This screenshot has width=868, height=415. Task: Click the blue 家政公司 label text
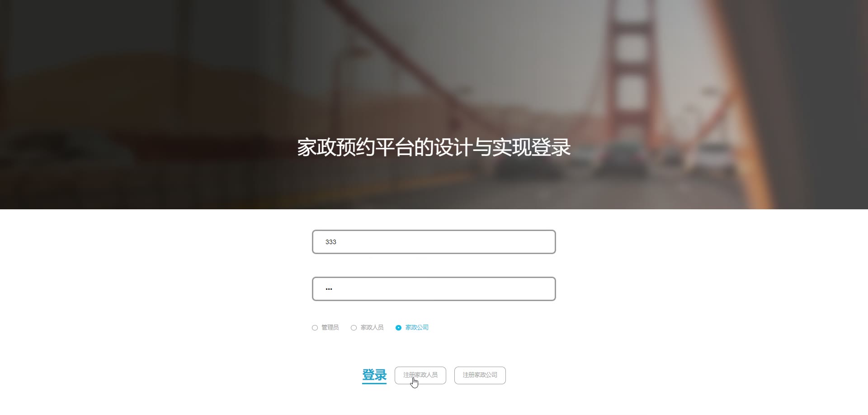(x=417, y=327)
